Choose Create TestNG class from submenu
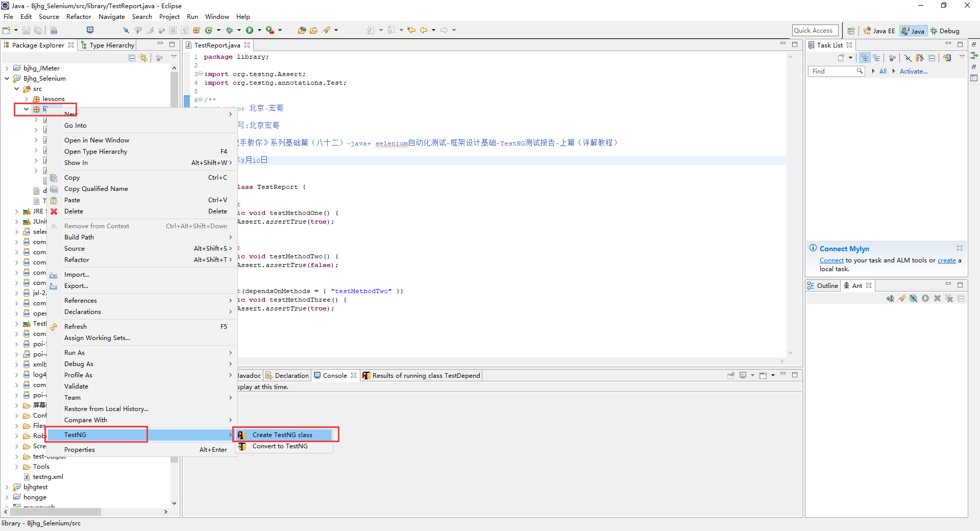Screen dimensions: 980x531 click(282, 435)
